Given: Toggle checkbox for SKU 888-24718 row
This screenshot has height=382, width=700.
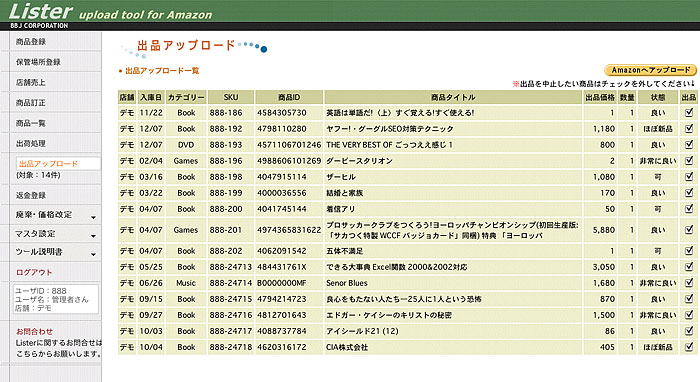Looking at the screenshot, I should 688,347.
